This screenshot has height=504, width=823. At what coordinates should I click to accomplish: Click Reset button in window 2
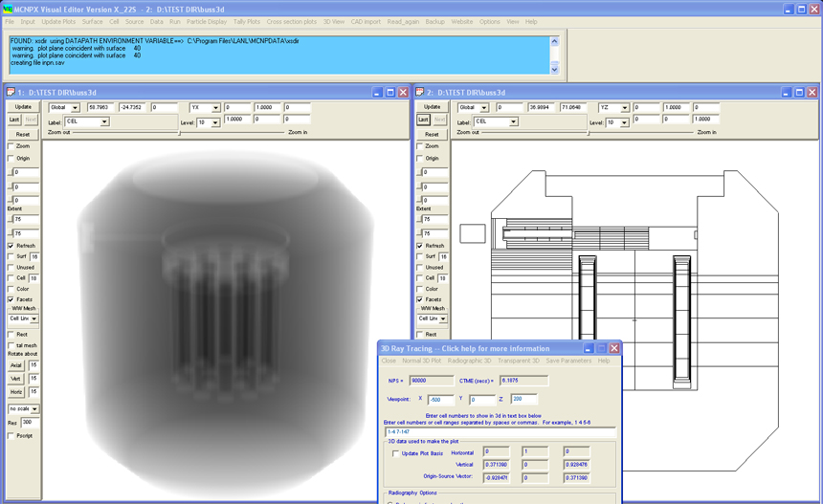click(x=432, y=134)
